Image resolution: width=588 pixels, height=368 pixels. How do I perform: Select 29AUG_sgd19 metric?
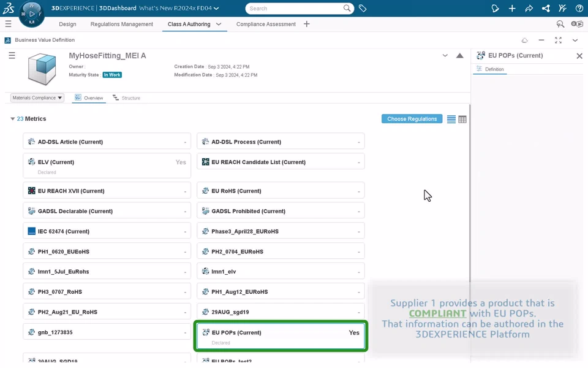(x=281, y=312)
